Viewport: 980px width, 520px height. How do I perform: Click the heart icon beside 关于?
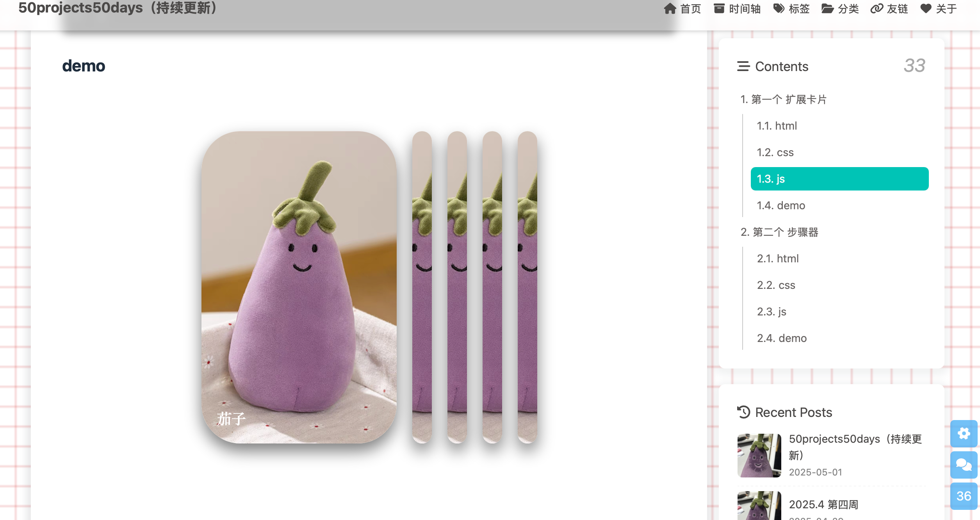(x=926, y=9)
